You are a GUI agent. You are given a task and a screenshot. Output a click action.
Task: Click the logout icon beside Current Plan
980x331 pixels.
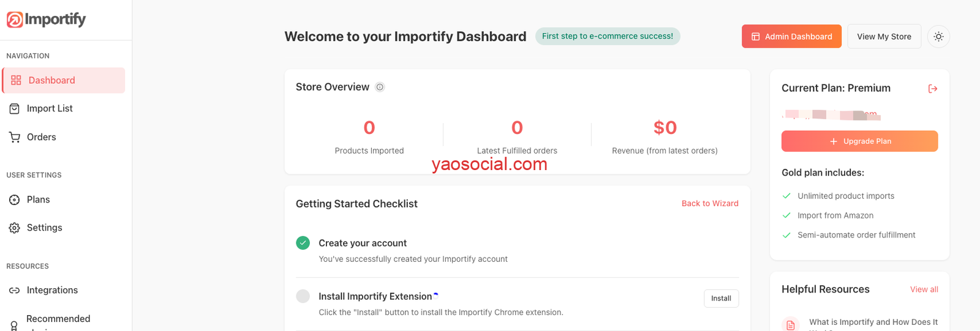click(x=933, y=89)
